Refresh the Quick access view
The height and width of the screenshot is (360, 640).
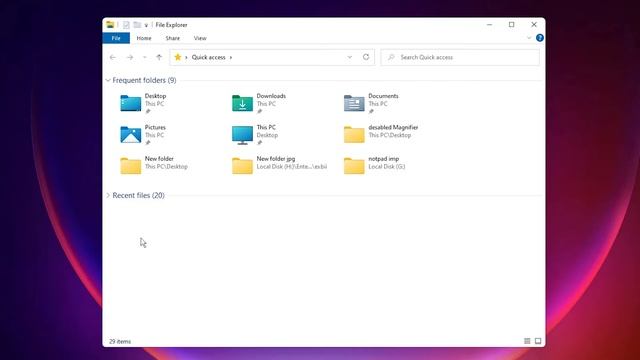366,57
